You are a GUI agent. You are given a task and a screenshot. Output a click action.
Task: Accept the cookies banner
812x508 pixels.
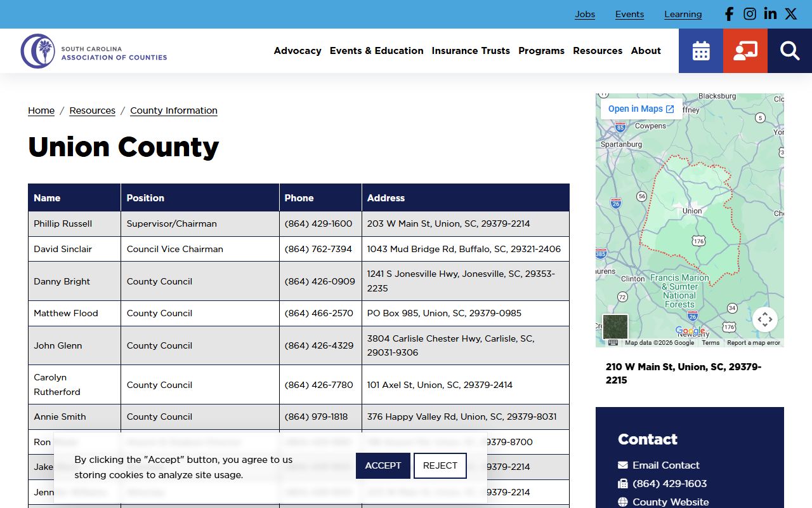(x=383, y=465)
